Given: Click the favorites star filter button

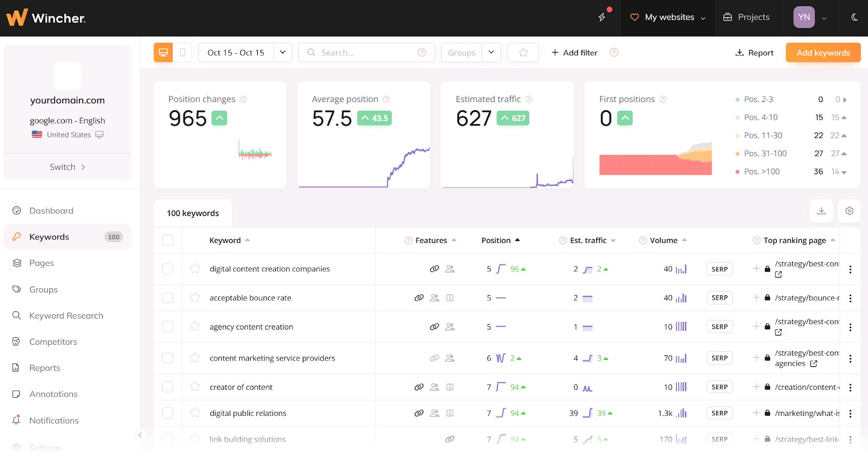Looking at the screenshot, I should click(523, 53).
